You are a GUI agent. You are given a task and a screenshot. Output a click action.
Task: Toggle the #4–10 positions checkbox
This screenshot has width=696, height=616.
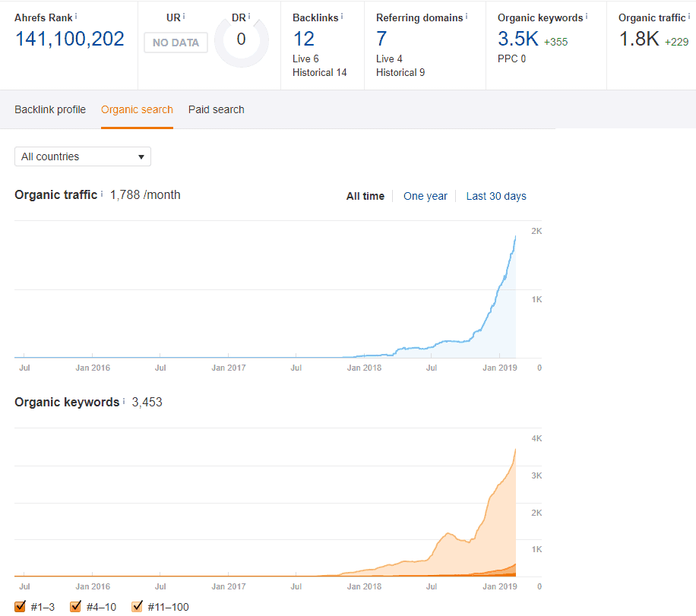tap(75, 606)
